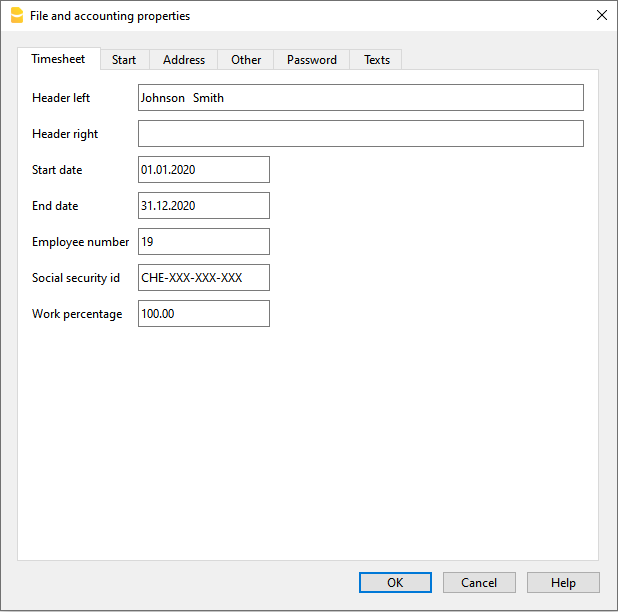Screen dimensions: 618x612
Task: Open Help for this dialog
Action: [x=563, y=582]
